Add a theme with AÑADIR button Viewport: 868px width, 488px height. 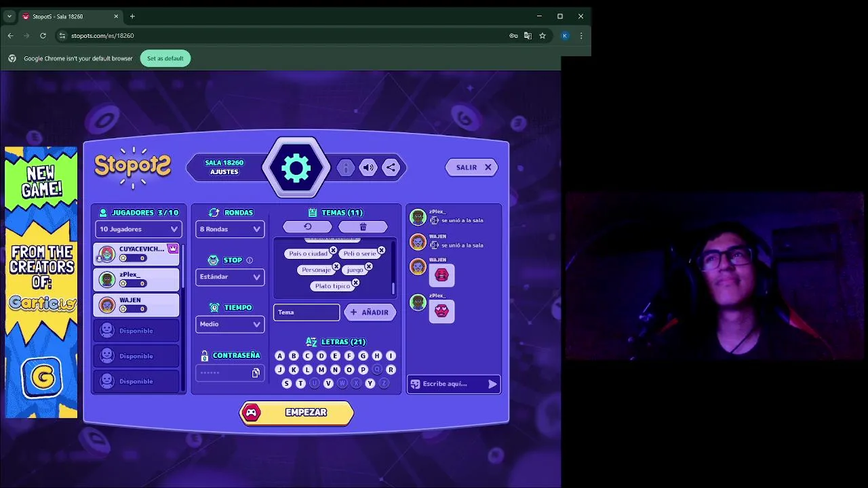(x=370, y=312)
